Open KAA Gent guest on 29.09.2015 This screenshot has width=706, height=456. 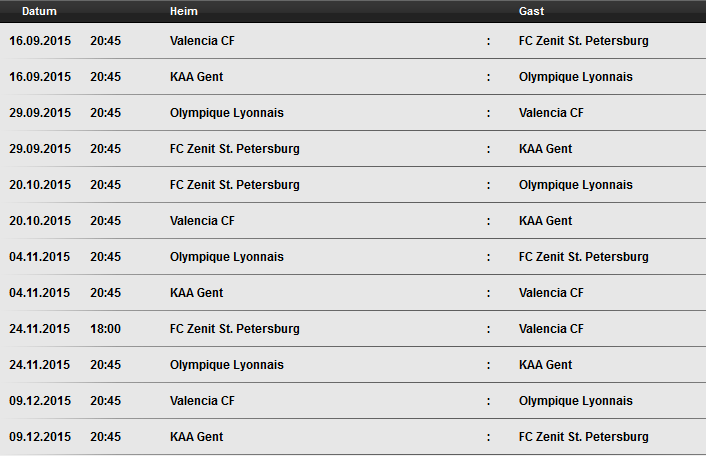[x=545, y=149]
